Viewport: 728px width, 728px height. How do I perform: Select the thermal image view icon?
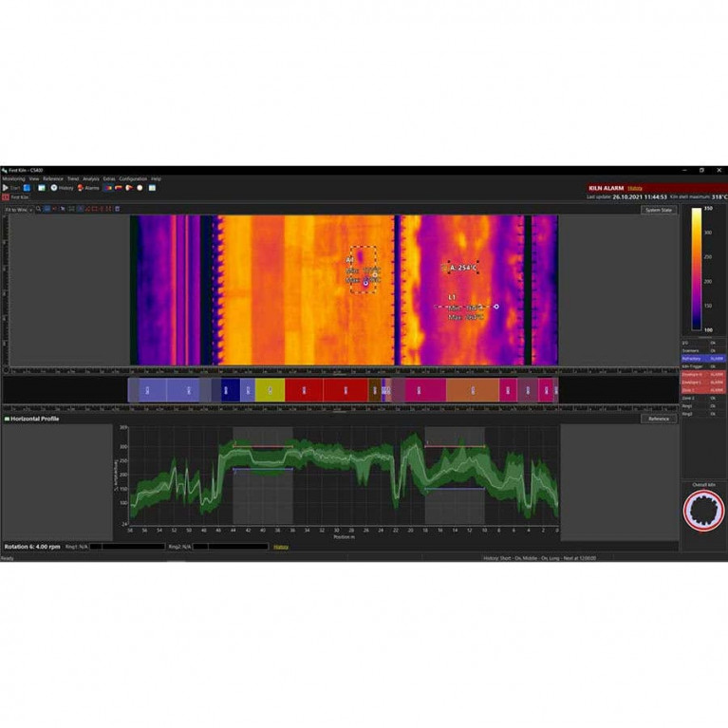(x=108, y=188)
